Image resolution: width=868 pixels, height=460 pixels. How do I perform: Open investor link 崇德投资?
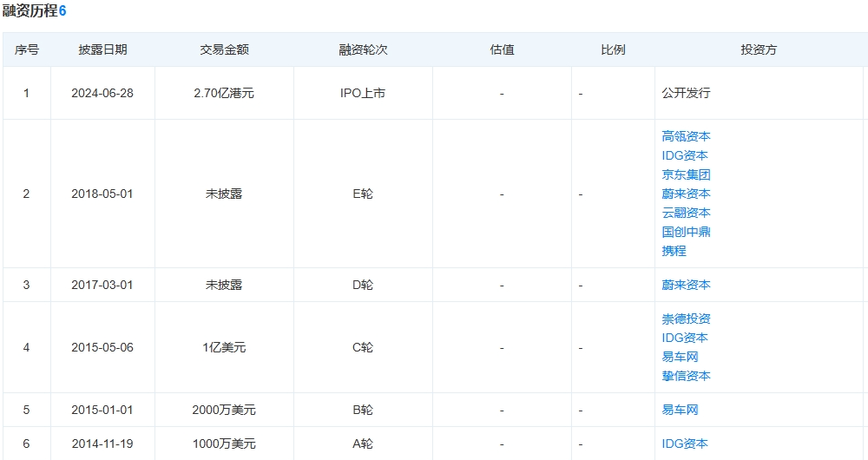tap(686, 319)
